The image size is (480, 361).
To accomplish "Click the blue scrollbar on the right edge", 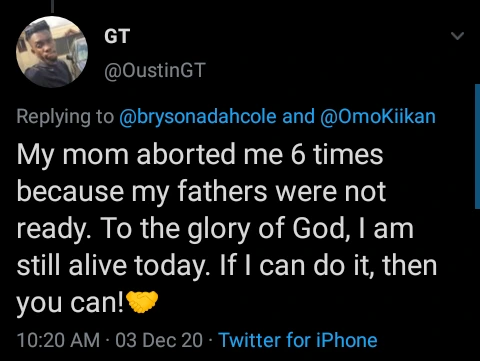I will click(477, 147).
